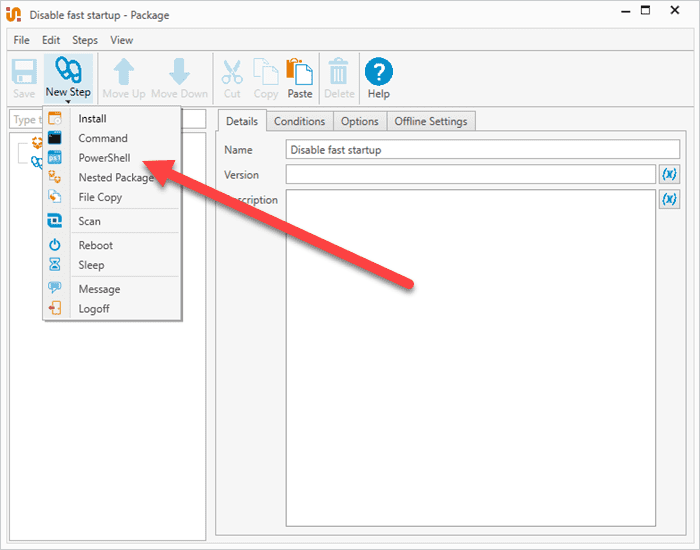Click the Delete trash can icon
This screenshot has height=550, width=700.
pyautogui.click(x=338, y=71)
